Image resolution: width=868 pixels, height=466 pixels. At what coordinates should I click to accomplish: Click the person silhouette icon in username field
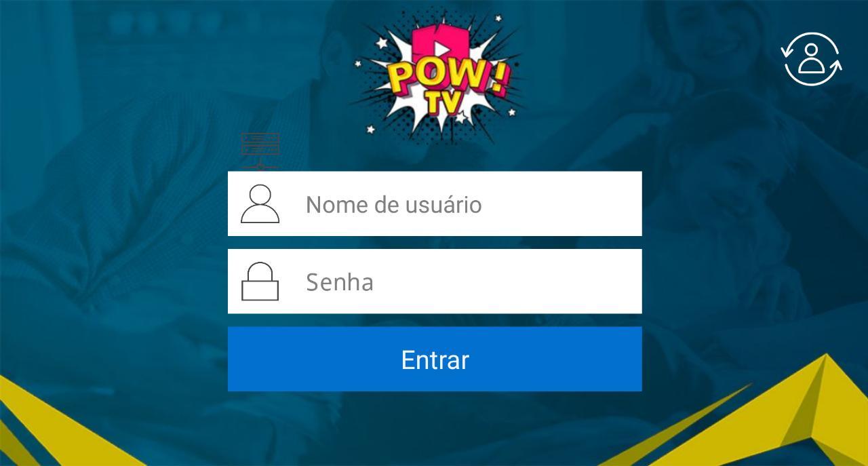pyautogui.click(x=260, y=204)
